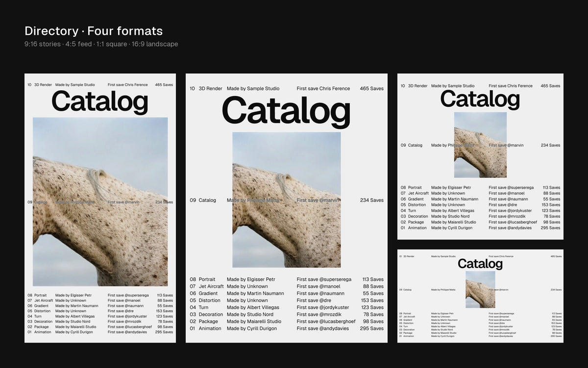Click "Gradient" in the 1:1 square poster
Viewport: 588px width, 368px height.
point(416,199)
